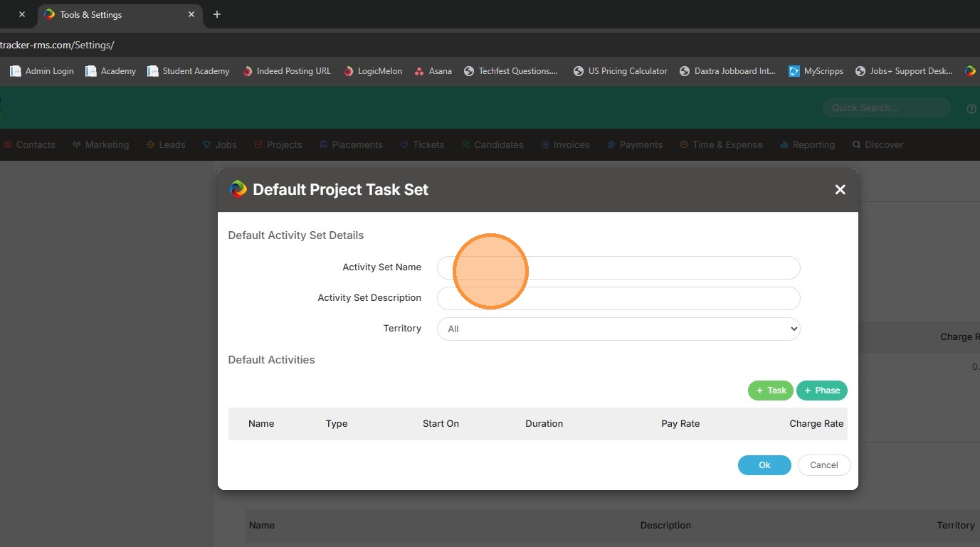The image size is (980, 547).
Task: Open the Jobs menu
Action: pos(220,144)
